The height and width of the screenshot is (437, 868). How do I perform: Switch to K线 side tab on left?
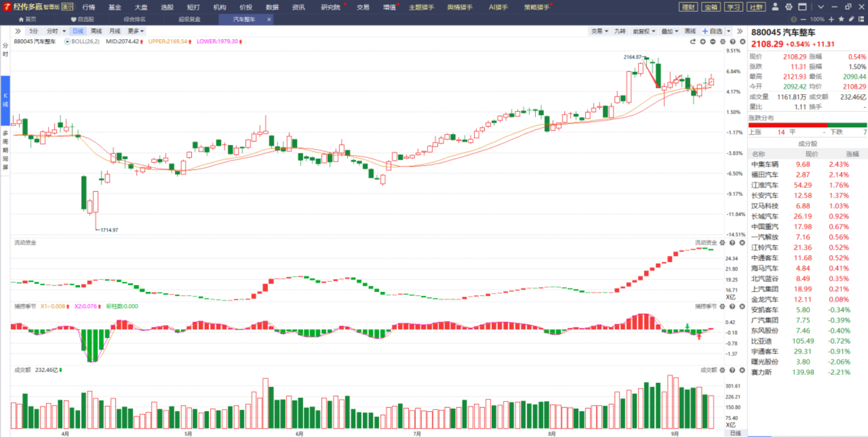(x=5, y=100)
